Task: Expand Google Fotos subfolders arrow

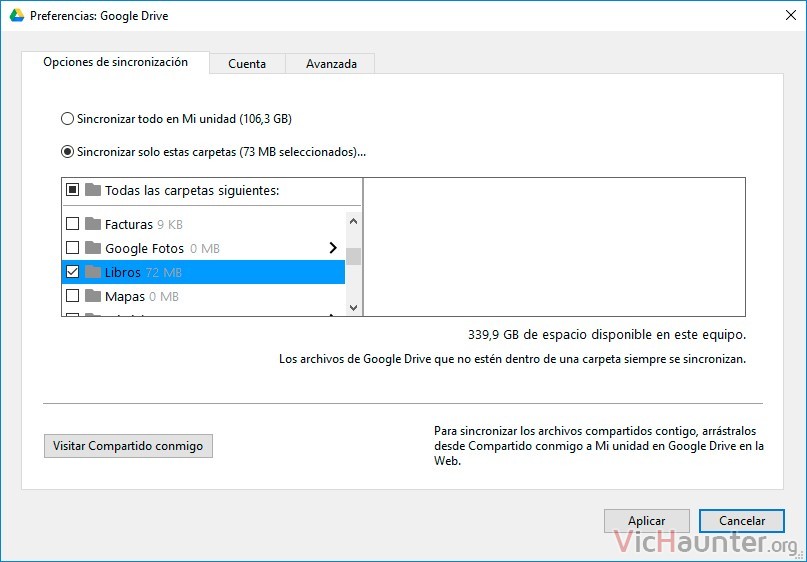Action: [x=333, y=248]
